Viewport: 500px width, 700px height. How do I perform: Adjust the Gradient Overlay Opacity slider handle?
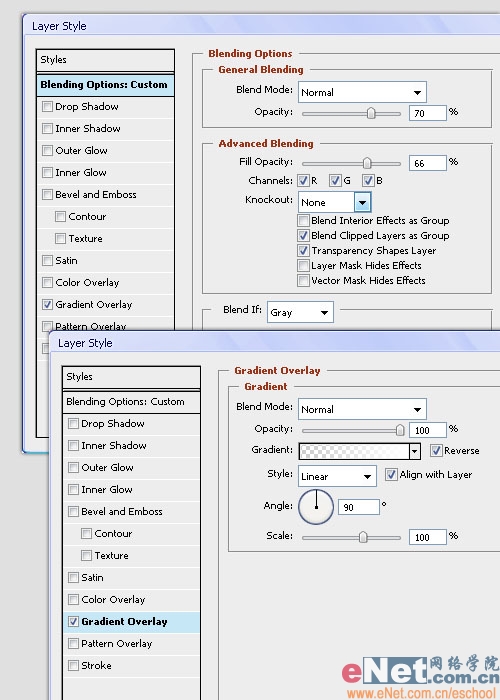tap(400, 430)
